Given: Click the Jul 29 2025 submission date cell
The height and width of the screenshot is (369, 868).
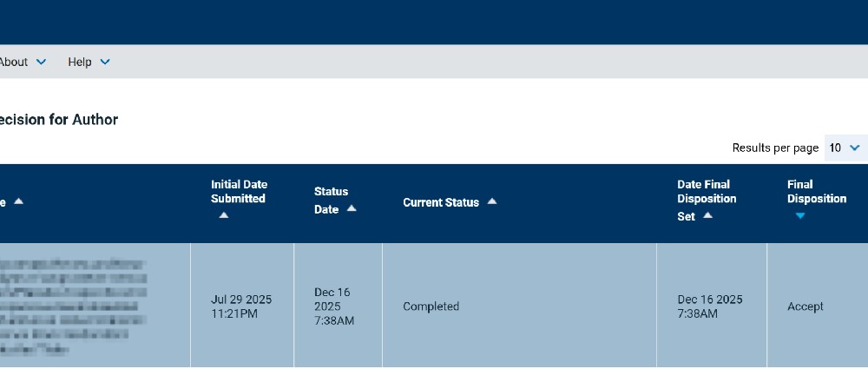Looking at the screenshot, I should (x=241, y=306).
